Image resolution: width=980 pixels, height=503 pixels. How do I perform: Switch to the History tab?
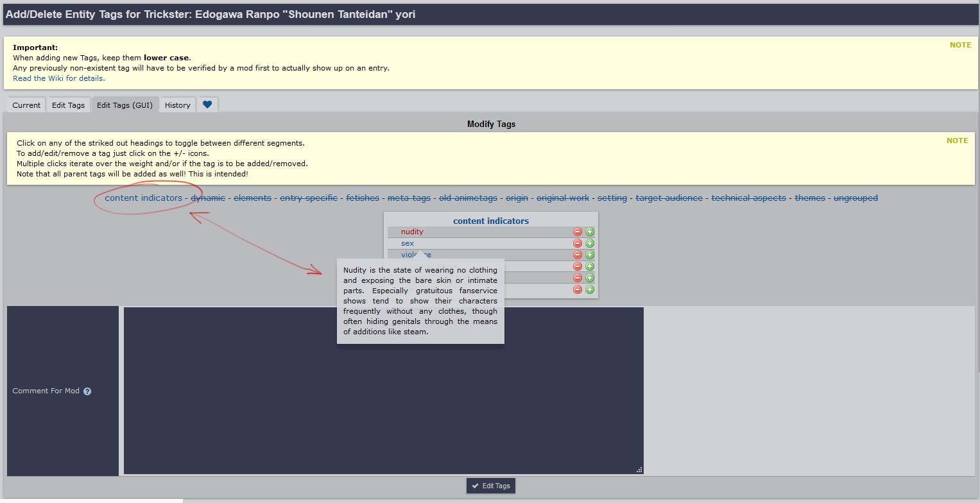point(177,105)
